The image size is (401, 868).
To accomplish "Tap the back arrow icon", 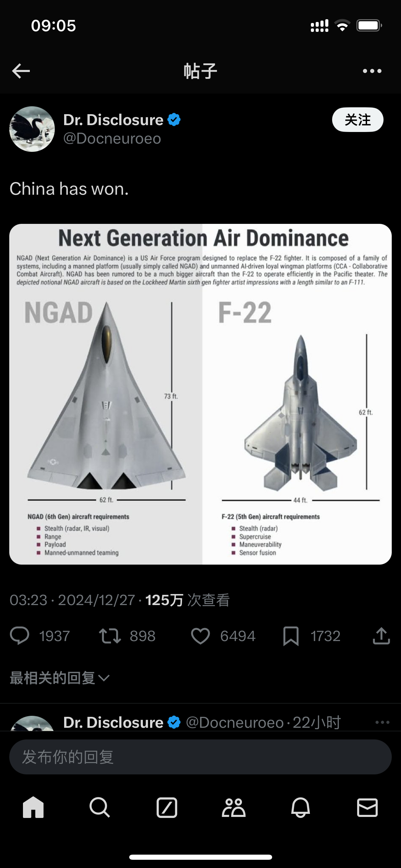I will pyautogui.click(x=21, y=71).
